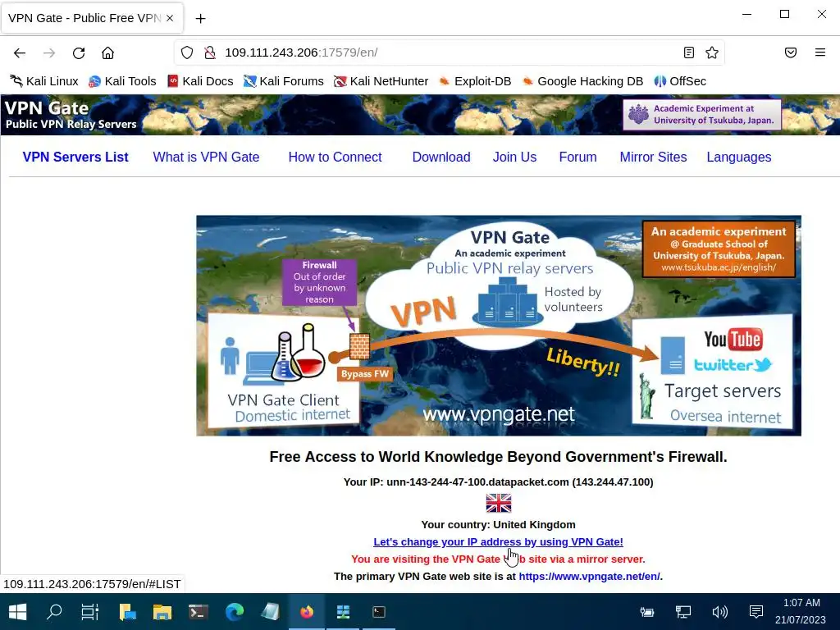Go to How to Connect page
The width and height of the screenshot is (840, 630).
click(x=335, y=157)
